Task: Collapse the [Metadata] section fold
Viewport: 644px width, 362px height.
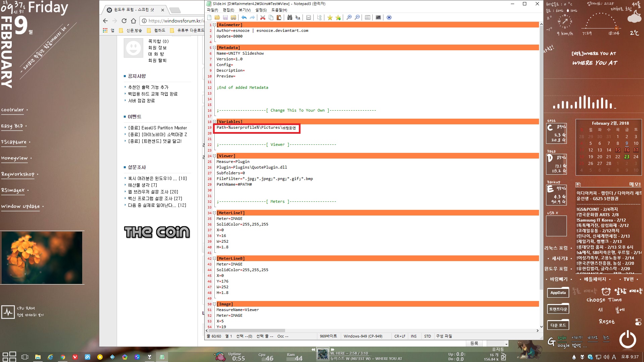Action: click(214, 48)
